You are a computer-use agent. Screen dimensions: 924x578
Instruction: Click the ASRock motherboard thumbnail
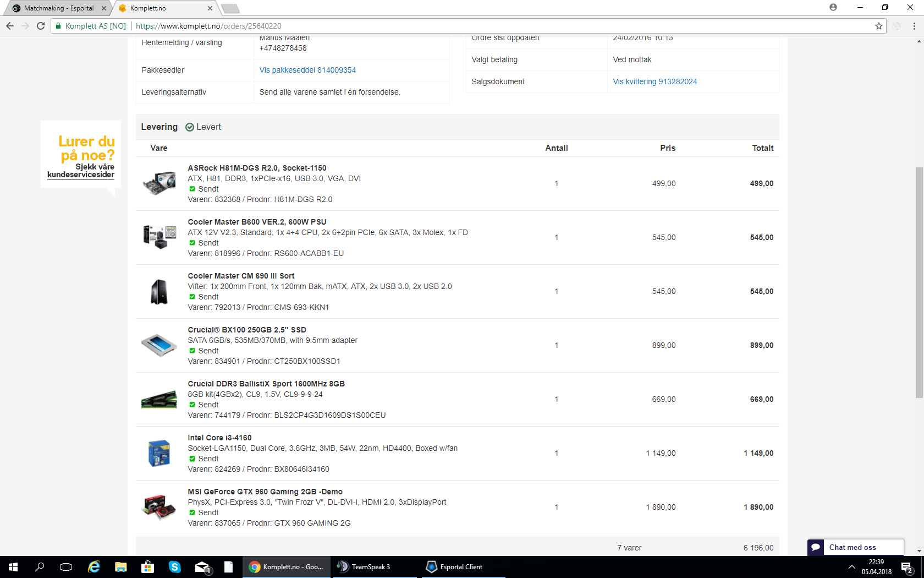click(159, 183)
